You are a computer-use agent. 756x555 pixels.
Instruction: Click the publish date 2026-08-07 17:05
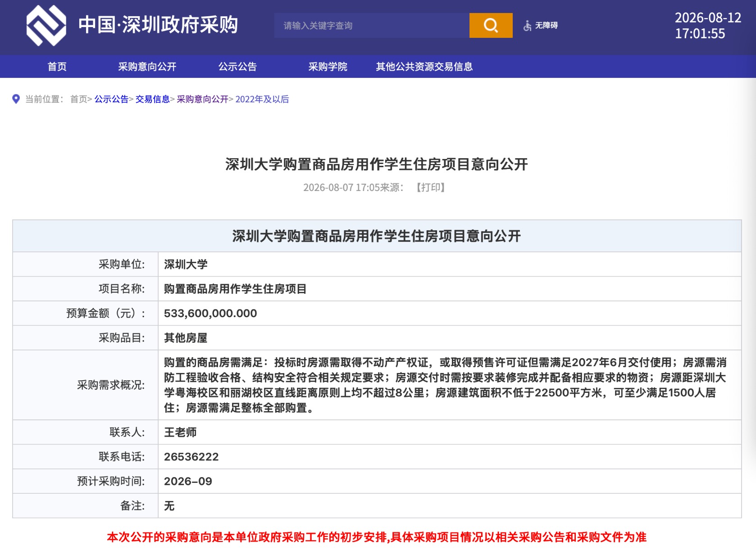[x=342, y=187]
